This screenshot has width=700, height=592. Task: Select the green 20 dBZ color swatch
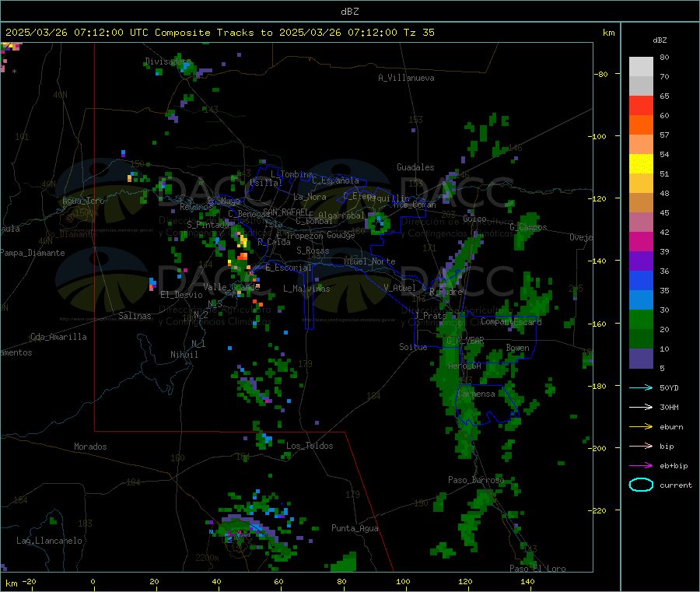pyautogui.click(x=641, y=319)
